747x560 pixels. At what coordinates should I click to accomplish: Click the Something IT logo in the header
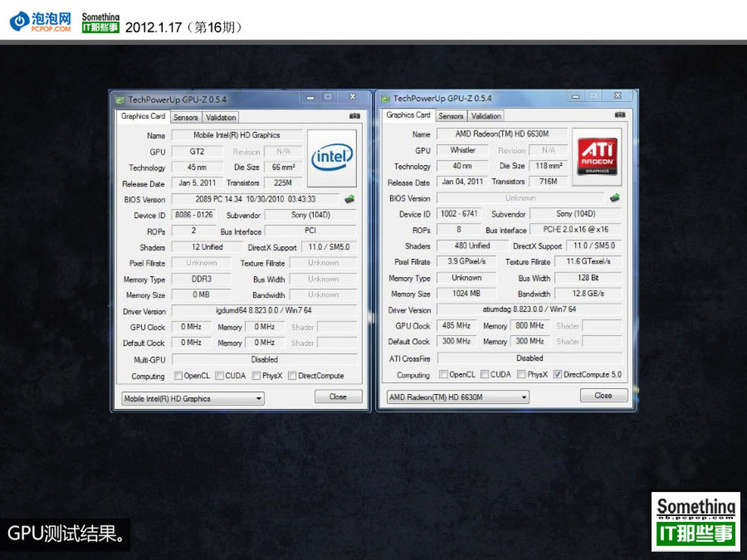(101, 22)
